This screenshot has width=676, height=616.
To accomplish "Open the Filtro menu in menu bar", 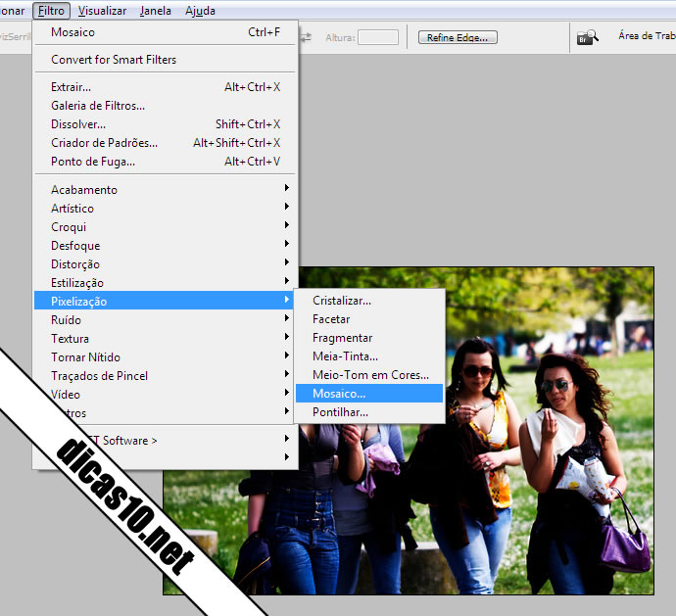I will pos(51,11).
